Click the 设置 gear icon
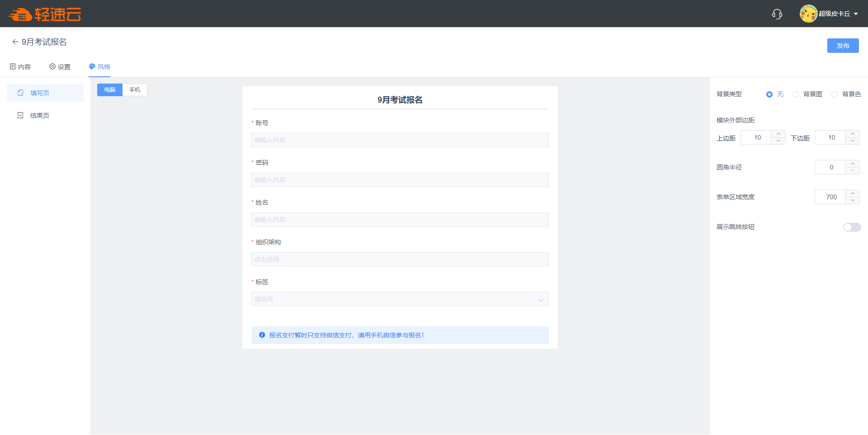Screen dimensions: 868x435 [52, 66]
